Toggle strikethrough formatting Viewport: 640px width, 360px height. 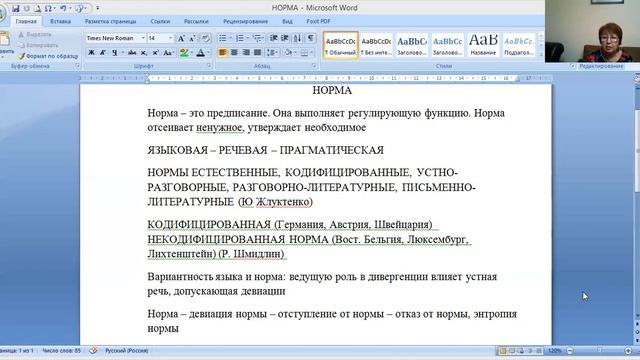click(x=131, y=52)
